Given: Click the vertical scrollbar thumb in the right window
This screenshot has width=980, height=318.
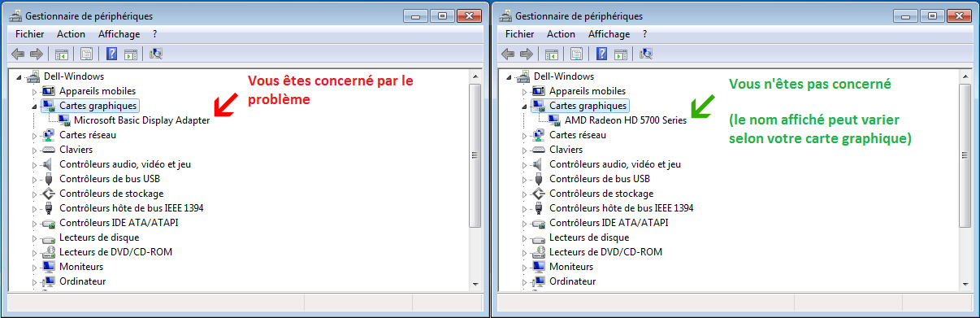Looking at the screenshot, I should (965, 155).
